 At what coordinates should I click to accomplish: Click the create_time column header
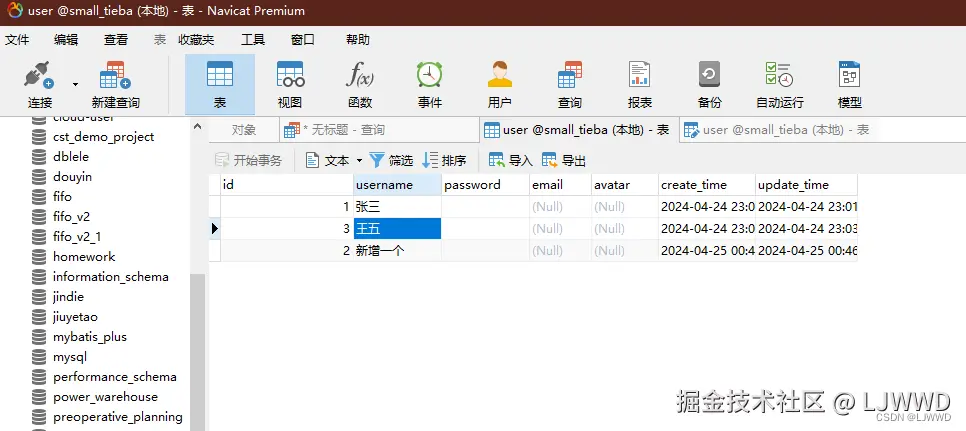tap(707, 185)
